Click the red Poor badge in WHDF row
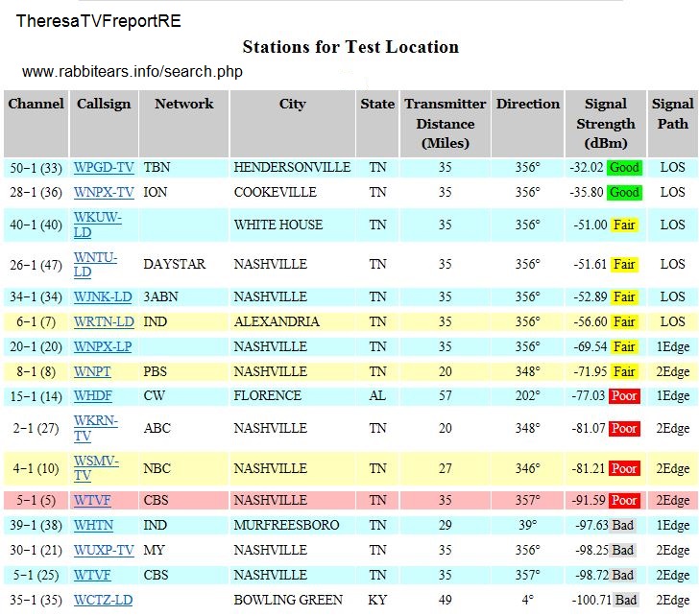Image resolution: width=699 pixels, height=616 pixels. point(624,395)
